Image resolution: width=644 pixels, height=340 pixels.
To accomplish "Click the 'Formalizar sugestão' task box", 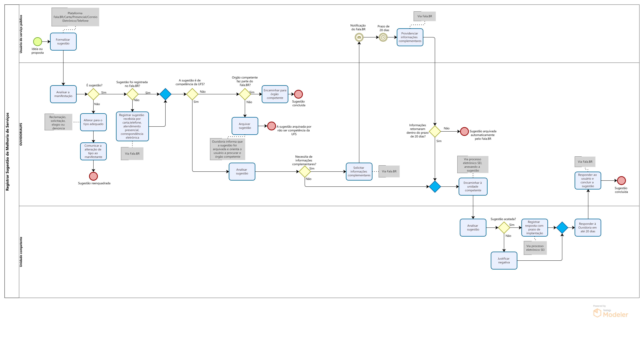I will 63,42.
